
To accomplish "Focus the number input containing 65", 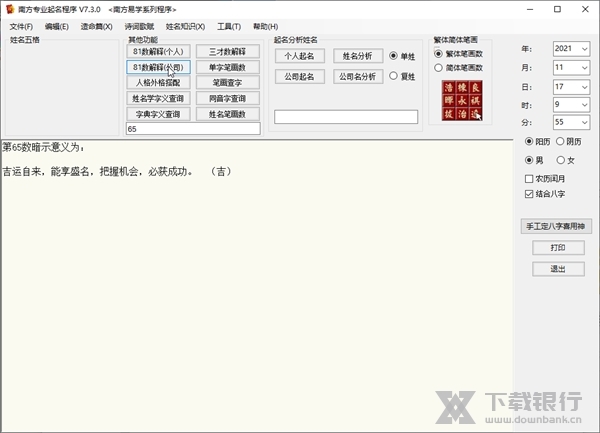I will (193, 129).
